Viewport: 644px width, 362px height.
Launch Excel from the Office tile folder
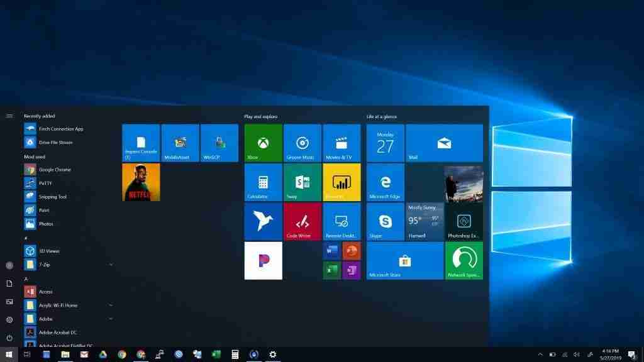point(332,270)
